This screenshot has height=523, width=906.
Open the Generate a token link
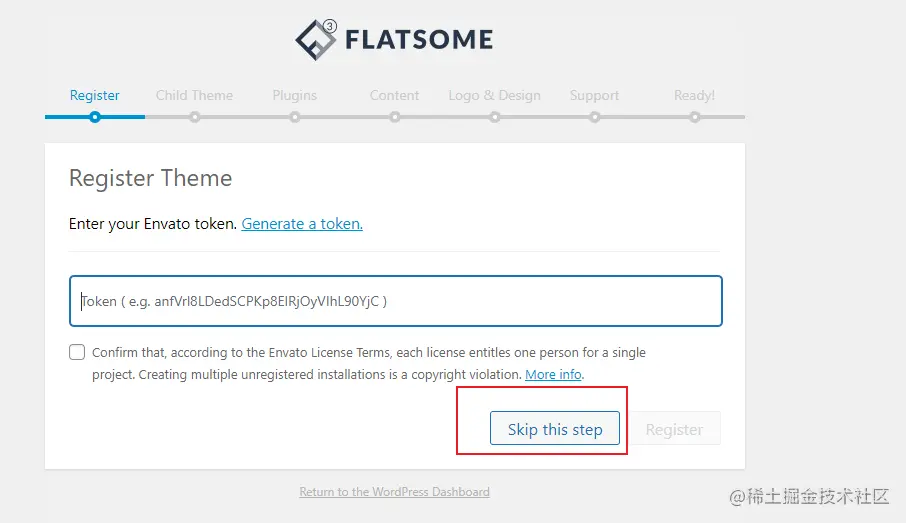302,224
